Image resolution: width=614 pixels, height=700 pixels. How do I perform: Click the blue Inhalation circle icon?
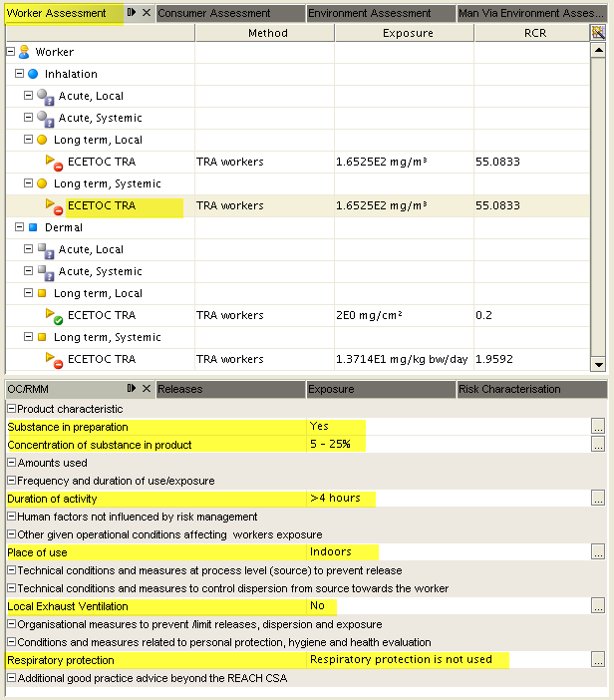click(33, 74)
